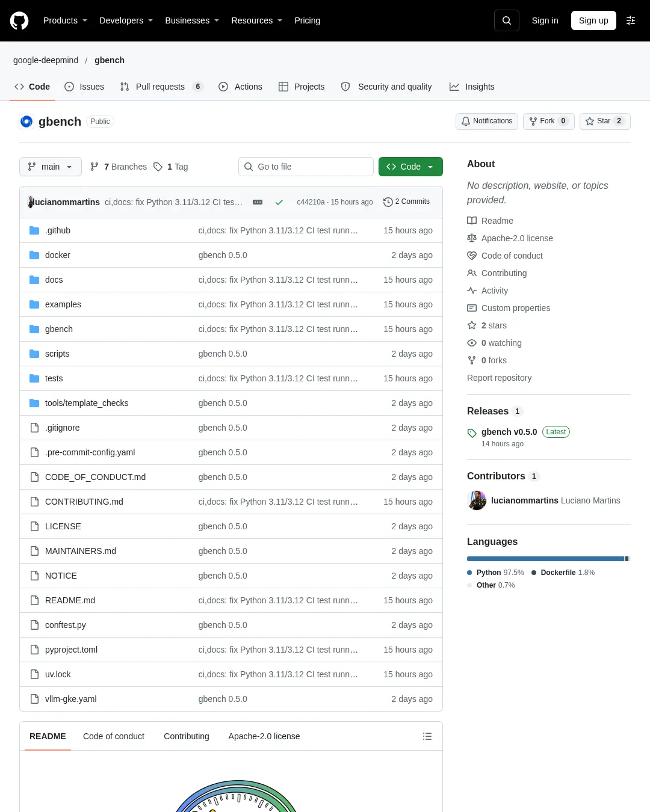
Task: View the 7 Branches link
Action: point(119,167)
